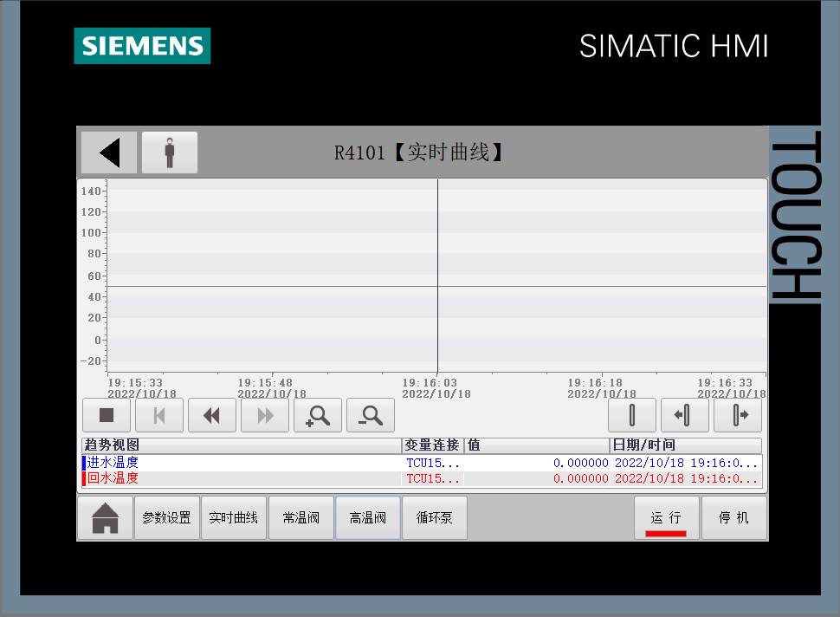Move ruler right button

(x=738, y=415)
